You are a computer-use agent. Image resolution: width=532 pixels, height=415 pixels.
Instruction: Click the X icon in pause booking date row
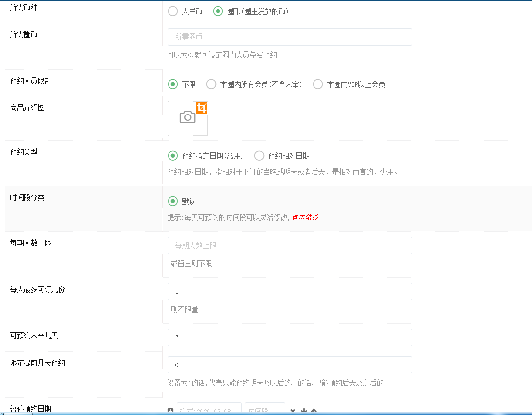tap(293, 410)
